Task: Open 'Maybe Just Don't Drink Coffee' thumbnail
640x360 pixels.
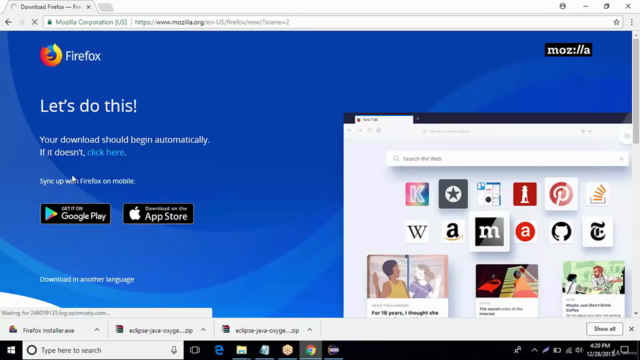Action: pos(593,278)
